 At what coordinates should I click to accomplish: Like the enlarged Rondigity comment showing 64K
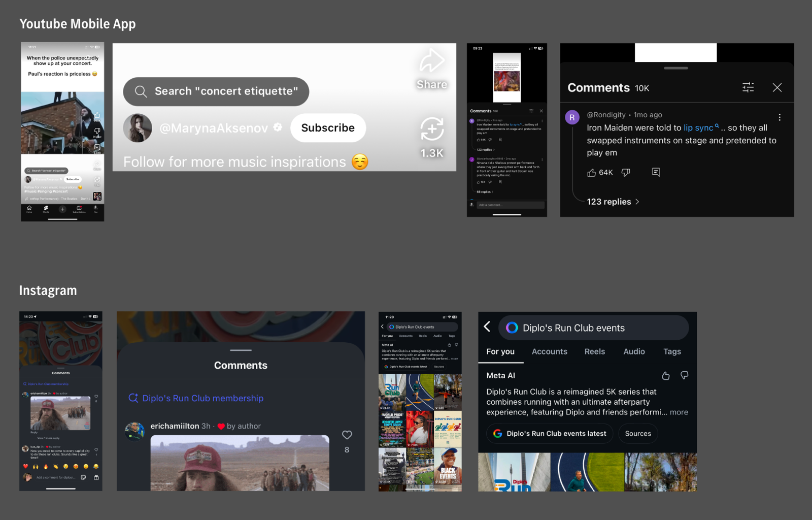pos(592,173)
